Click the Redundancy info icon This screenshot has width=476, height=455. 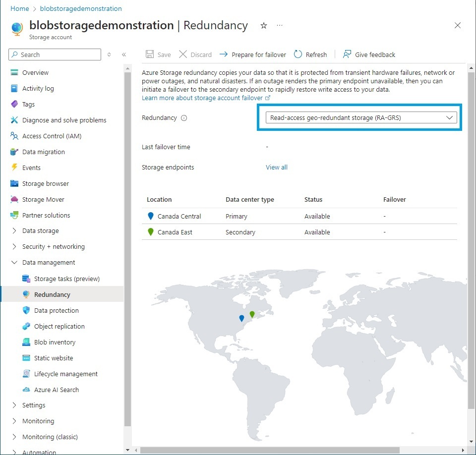pos(183,118)
